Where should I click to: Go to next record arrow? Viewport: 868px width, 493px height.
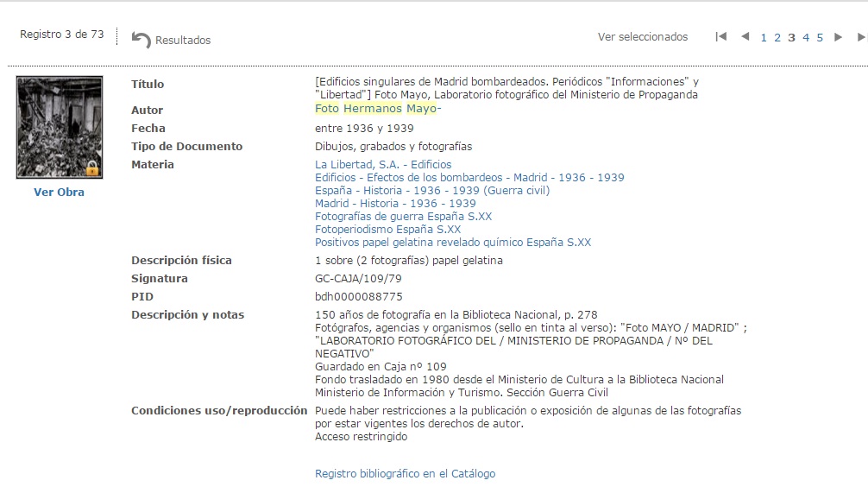(838, 37)
